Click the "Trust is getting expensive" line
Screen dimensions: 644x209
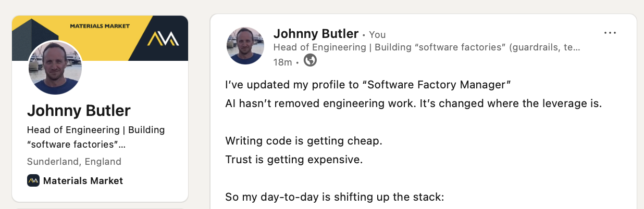pyautogui.click(x=293, y=160)
